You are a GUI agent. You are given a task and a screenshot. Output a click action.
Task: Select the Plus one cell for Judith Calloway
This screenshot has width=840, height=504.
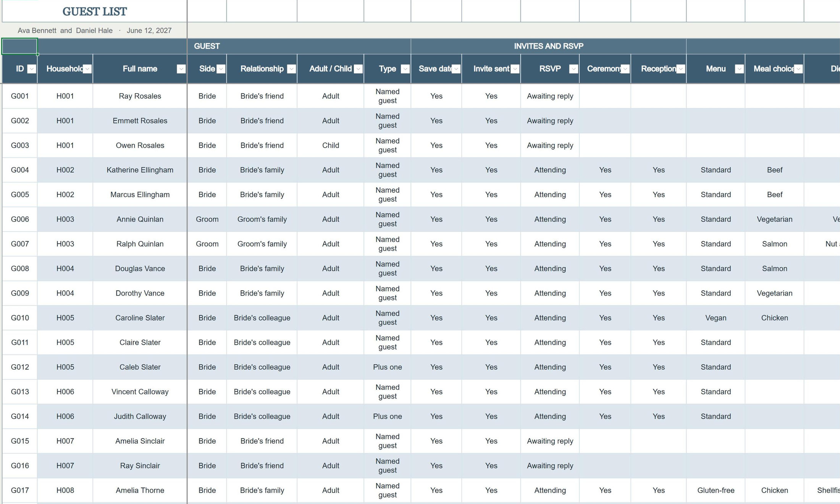coord(388,416)
